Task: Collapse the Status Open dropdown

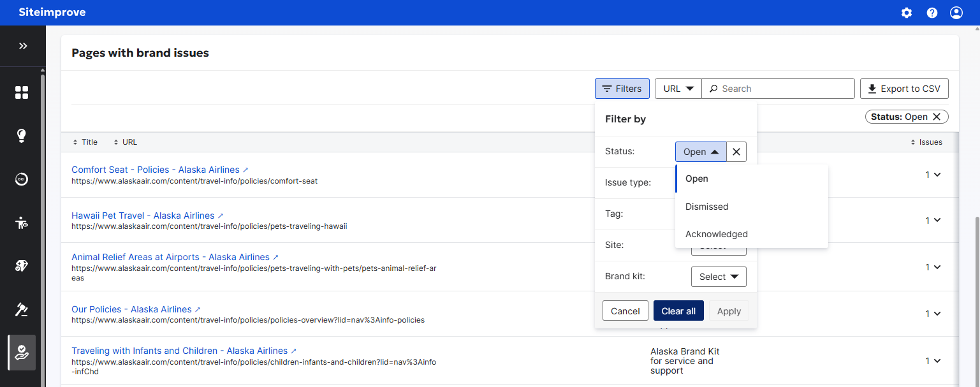Action: [x=701, y=152]
